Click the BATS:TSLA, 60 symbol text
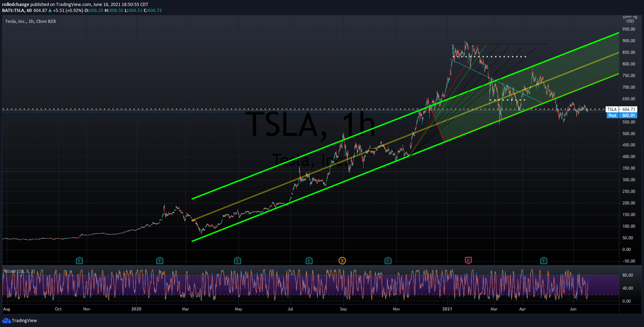The image size is (644, 327). coord(17,11)
